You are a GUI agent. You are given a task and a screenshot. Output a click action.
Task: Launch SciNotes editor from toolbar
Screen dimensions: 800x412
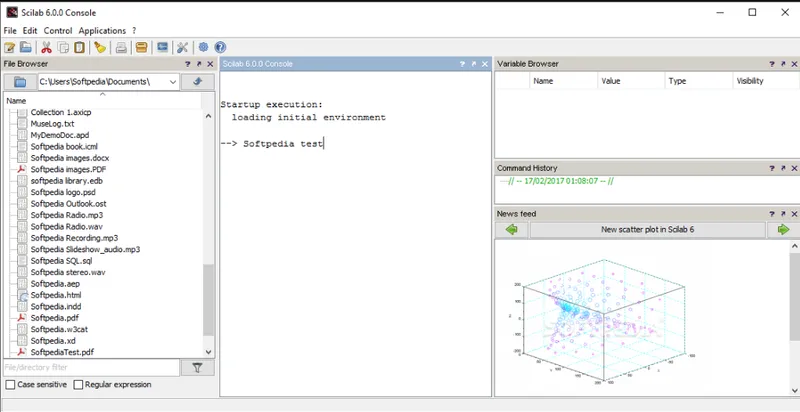pyautogui.click(x=9, y=47)
